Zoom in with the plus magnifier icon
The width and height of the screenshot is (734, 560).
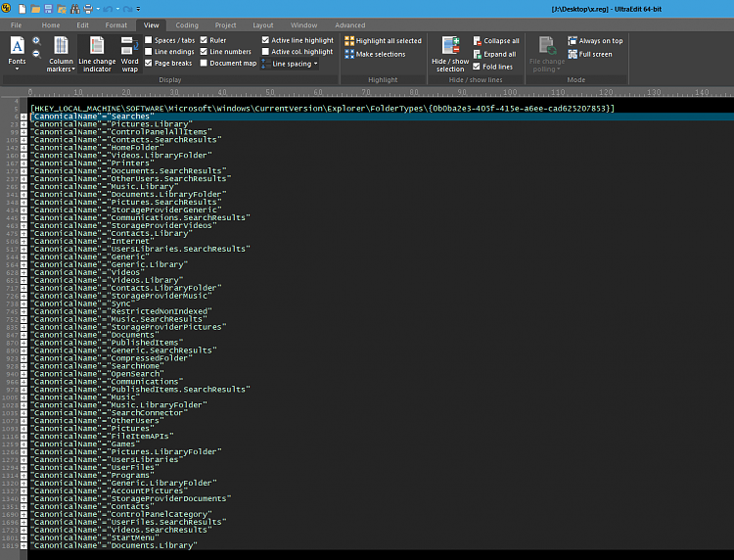pyautogui.click(x=36, y=41)
